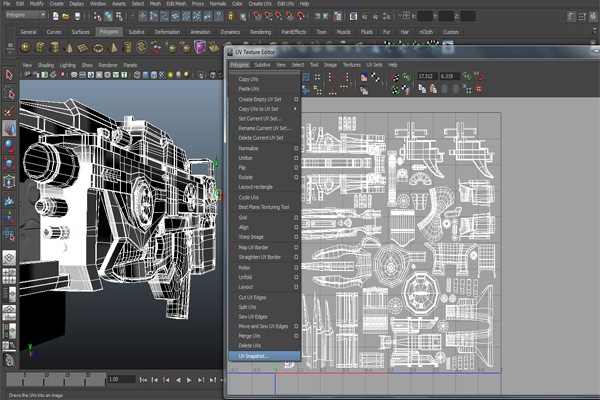
Task: Open UV Sets menu in UV Texture Editor
Action: (x=374, y=65)
